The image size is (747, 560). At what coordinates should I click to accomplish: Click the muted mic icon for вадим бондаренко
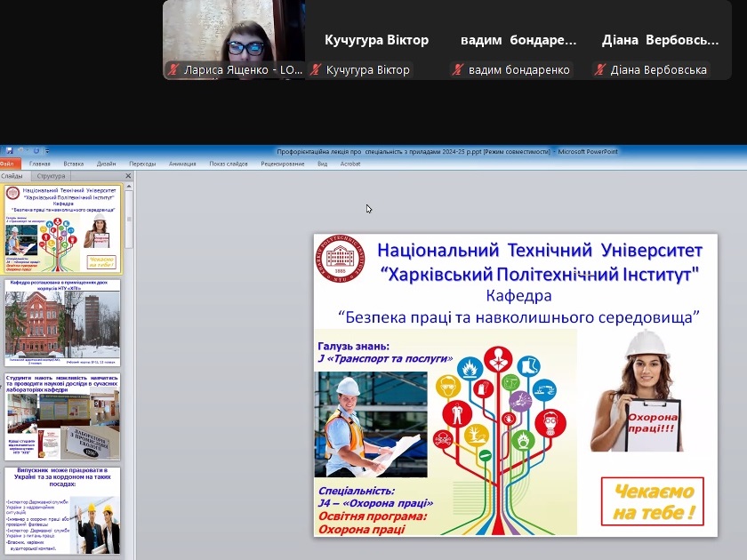(457, 69)
